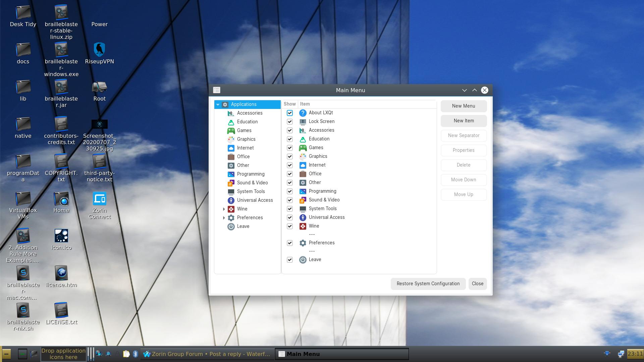Select the Games category icon
The width and height of the screenshot is (644, 362).
coord(230,130)
